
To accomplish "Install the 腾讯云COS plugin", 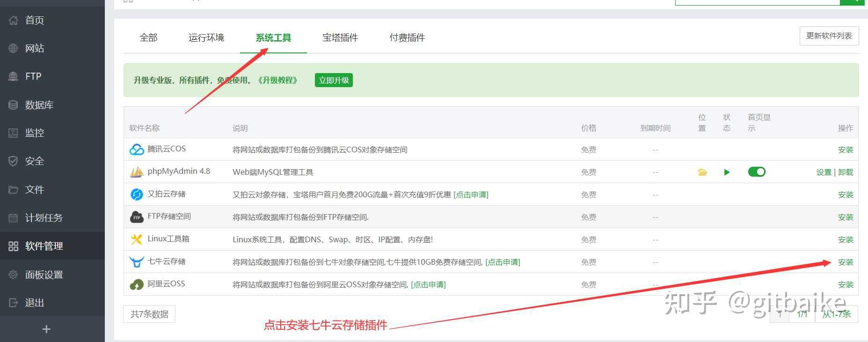I will [846, 149].
